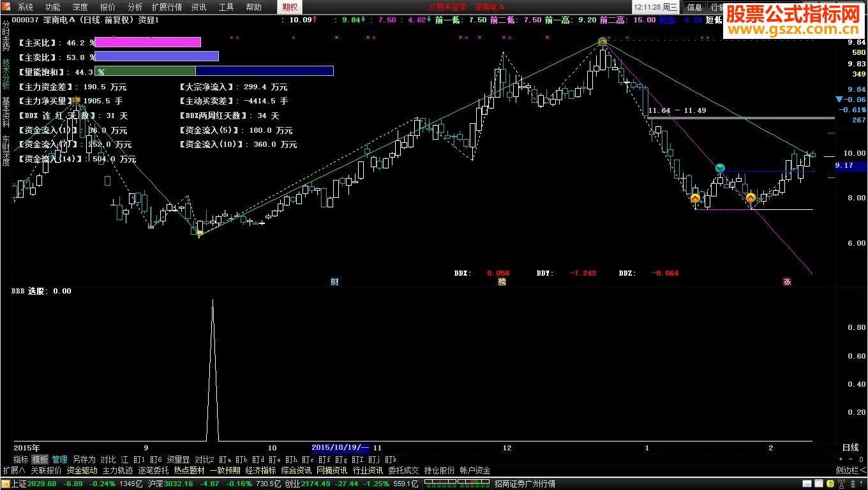The image size is (868, 490).
Task: Open the 帮助 menu
Action: [x=253, y=8]
